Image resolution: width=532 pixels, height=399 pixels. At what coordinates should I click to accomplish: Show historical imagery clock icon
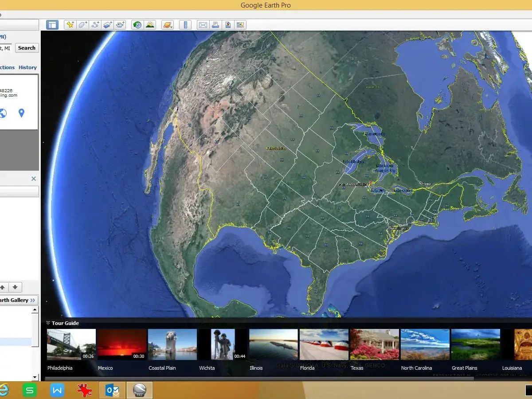137,25
